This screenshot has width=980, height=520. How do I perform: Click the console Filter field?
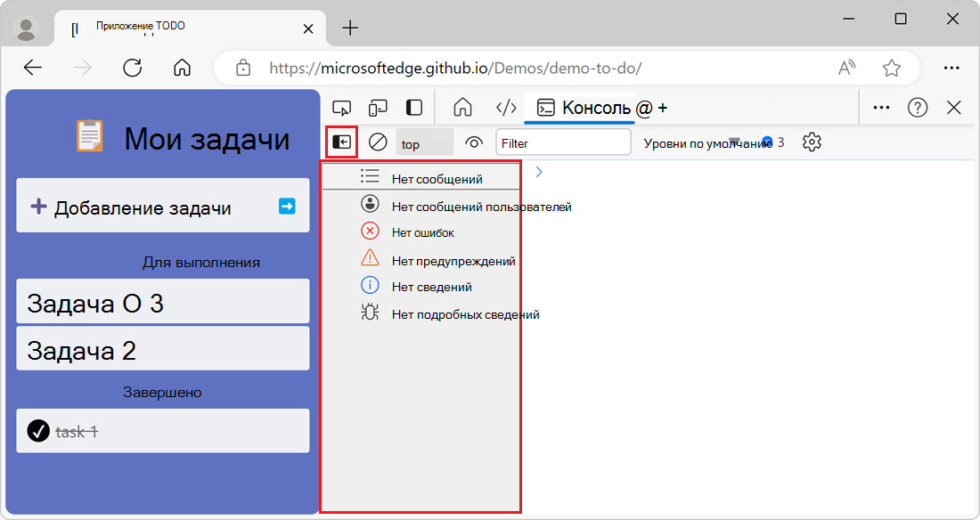pos(563,142)
